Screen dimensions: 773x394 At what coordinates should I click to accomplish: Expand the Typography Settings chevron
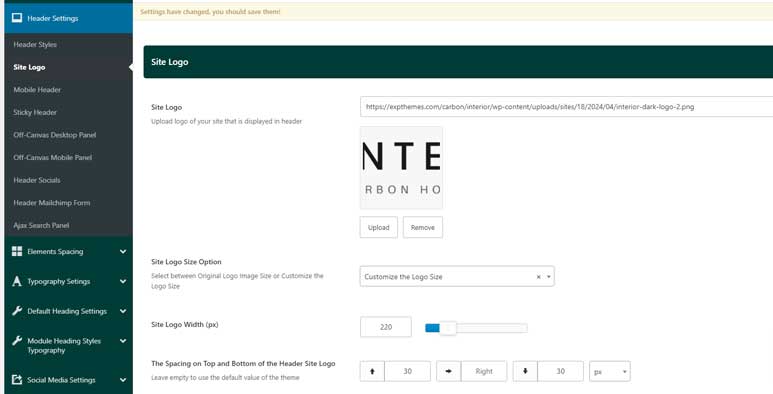click(123, 281)
